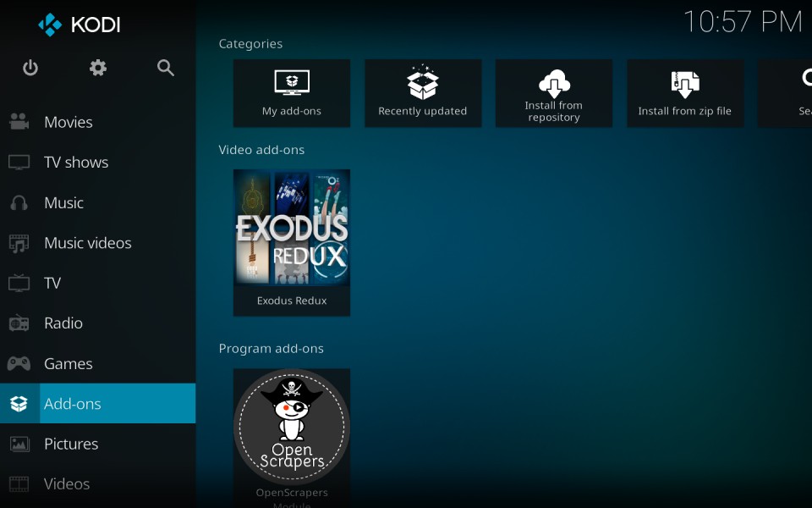Click the Movies camera icon
This screenshot has width=812, height=508.
click(x=19, y=122)
